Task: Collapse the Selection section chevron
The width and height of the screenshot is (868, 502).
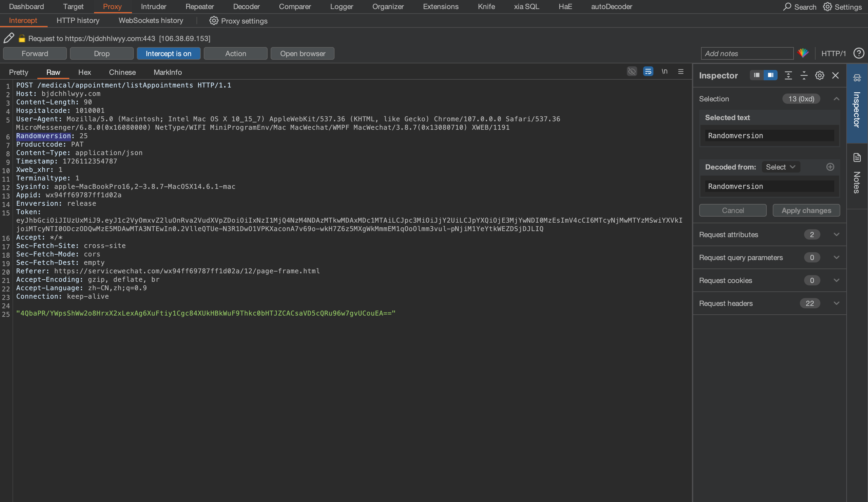Action: click(x=836, y=99)
